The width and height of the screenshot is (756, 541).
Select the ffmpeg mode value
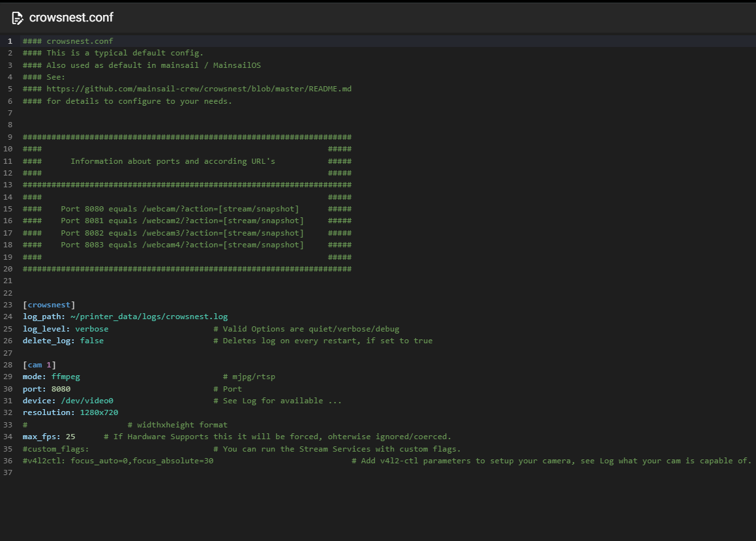click(x=66, y=377)
